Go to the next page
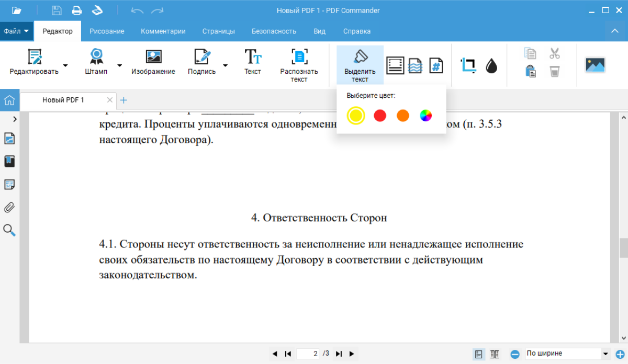628x364 pixels. coord(352,354)
